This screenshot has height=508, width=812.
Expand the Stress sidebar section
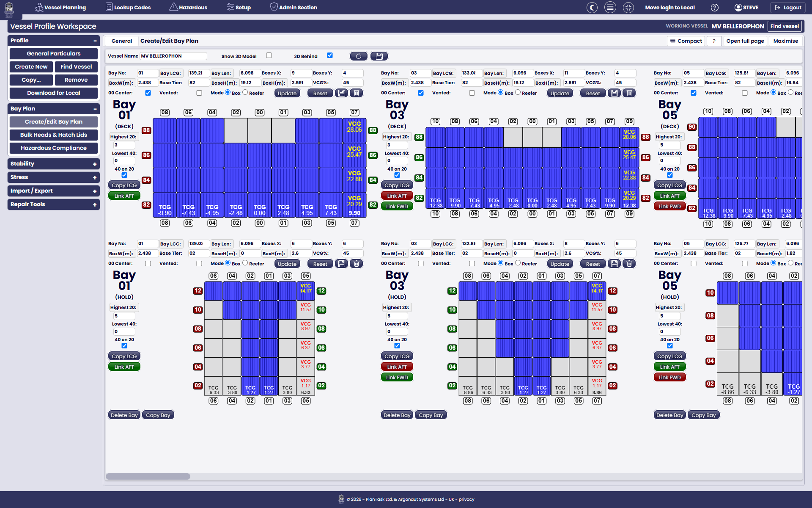coord(95,177)
